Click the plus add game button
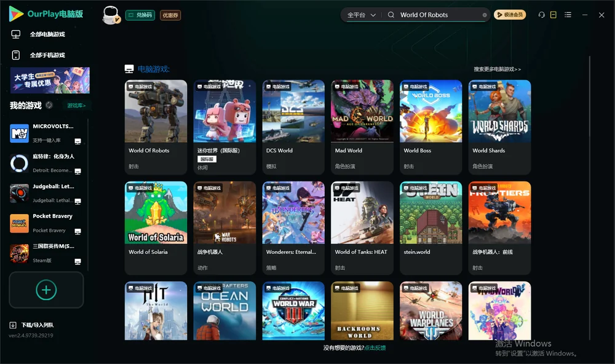 (46, 290)
